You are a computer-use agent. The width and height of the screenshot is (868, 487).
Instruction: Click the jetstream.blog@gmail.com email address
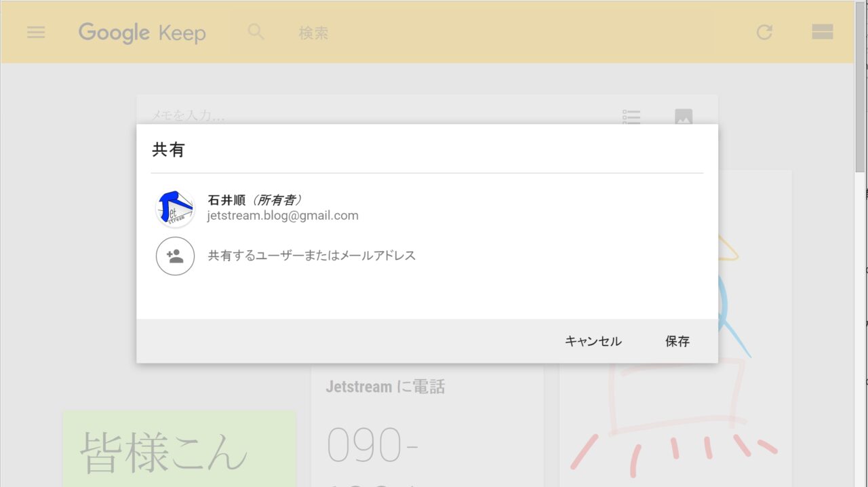283,216
